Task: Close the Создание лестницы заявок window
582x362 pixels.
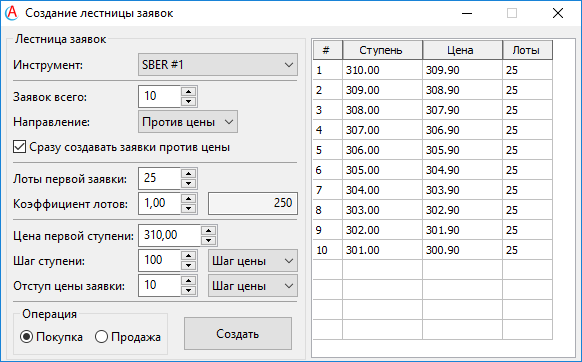Action: 558,13
